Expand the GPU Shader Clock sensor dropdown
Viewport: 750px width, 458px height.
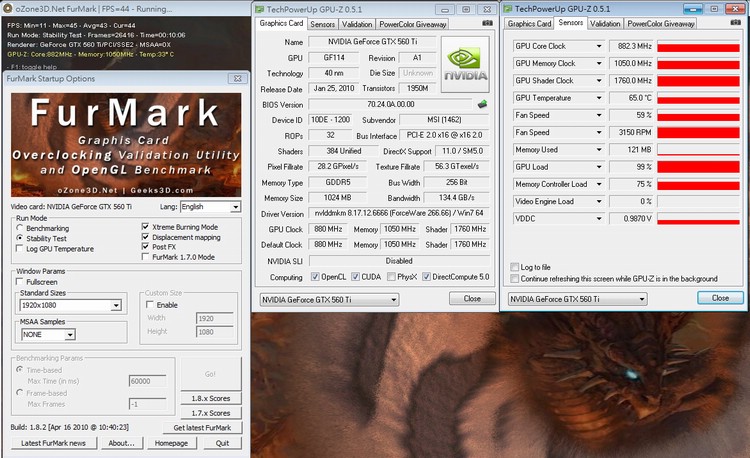[599, 81]
